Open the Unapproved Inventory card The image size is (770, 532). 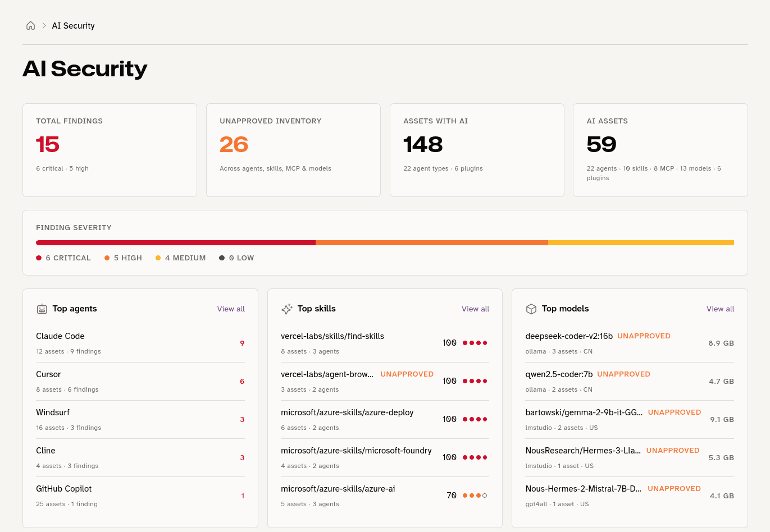(293, 150)
